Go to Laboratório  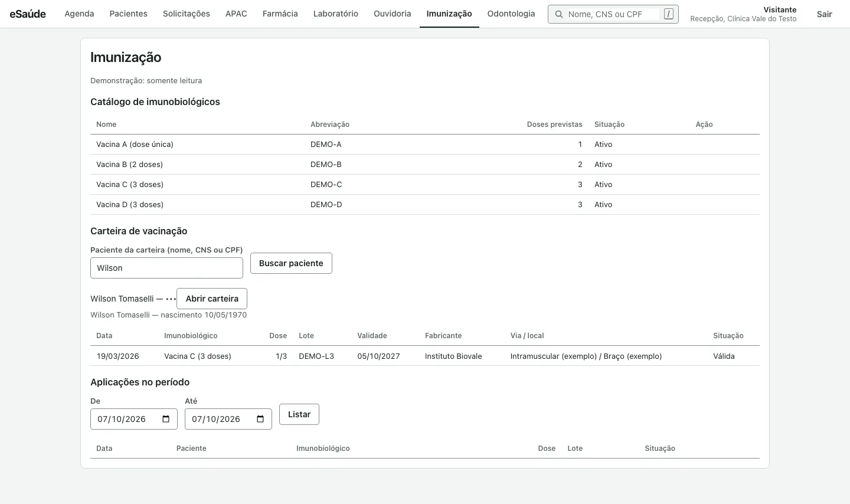336,14
